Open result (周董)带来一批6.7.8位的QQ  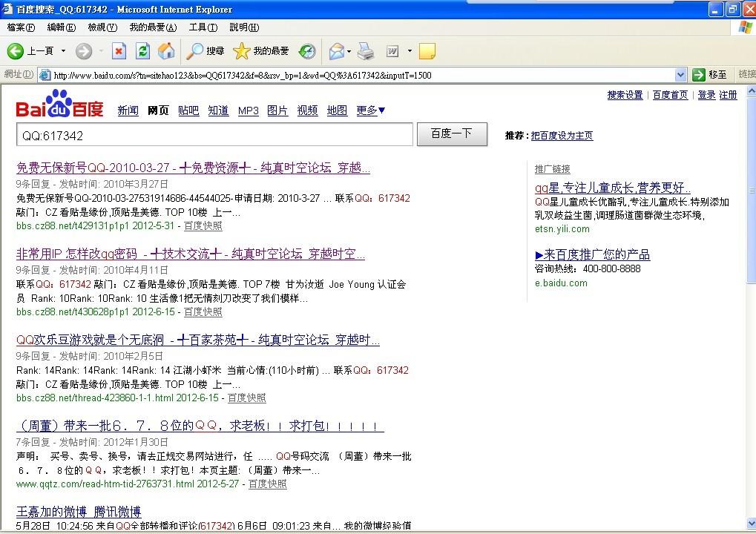click(x=200, y=426)
